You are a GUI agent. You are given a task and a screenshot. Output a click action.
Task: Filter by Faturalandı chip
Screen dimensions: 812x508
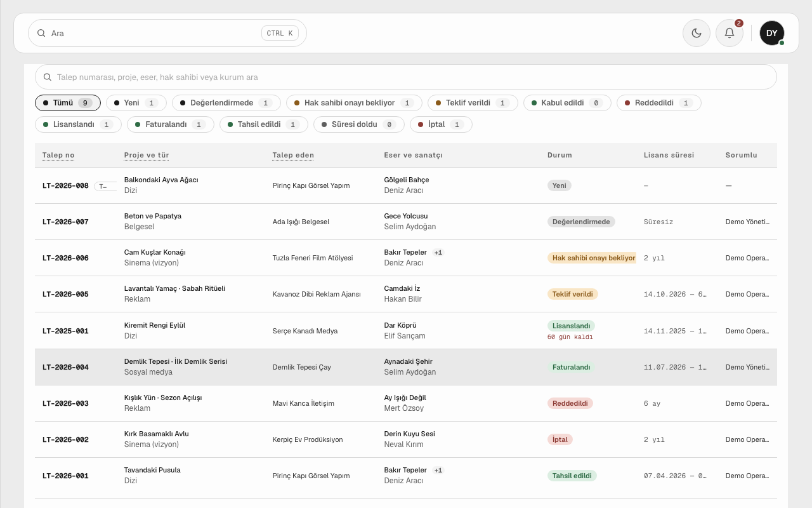pyautogui.click(x=171, y=124)
